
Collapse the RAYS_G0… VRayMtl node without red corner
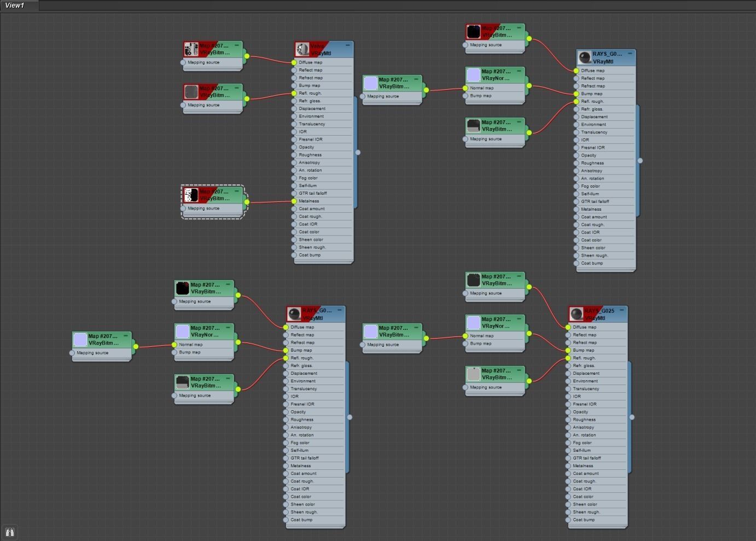click(630, 54)
